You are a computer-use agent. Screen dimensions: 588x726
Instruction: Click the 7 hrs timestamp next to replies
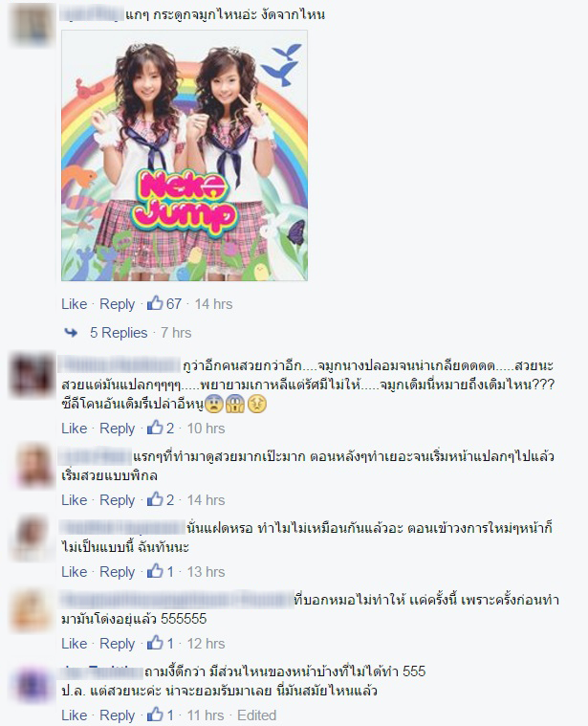(176, 333)
